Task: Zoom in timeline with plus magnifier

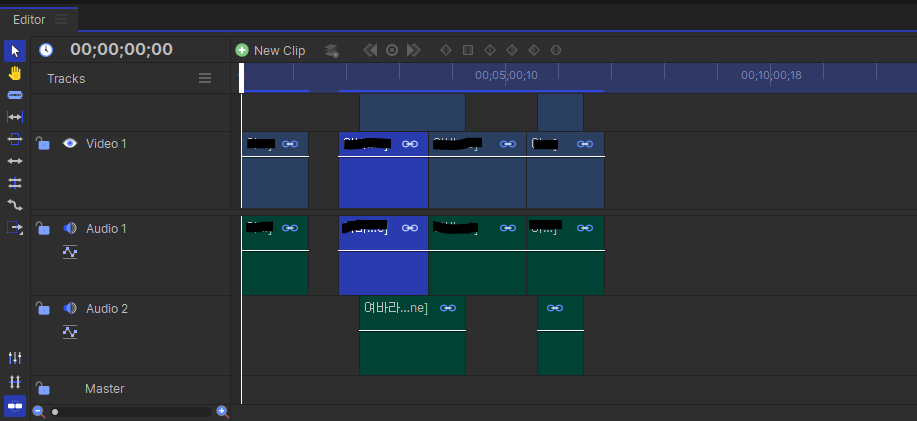Action: coord(222,412)
